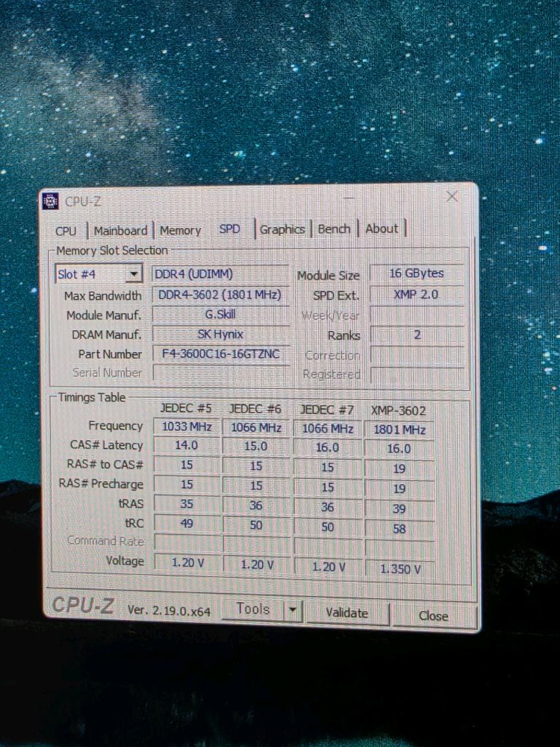Click the Validate button
The image size is (560, 747).
pos(346,613)
